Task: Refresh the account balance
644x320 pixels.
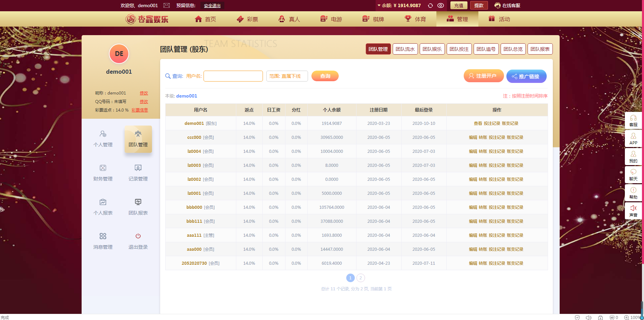Action: click(x=430, y=5)
